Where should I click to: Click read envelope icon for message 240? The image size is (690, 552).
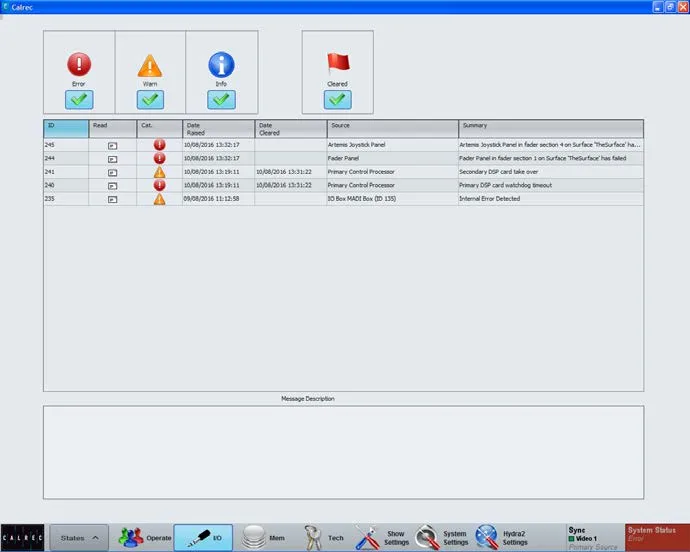[x=113, y=186]
